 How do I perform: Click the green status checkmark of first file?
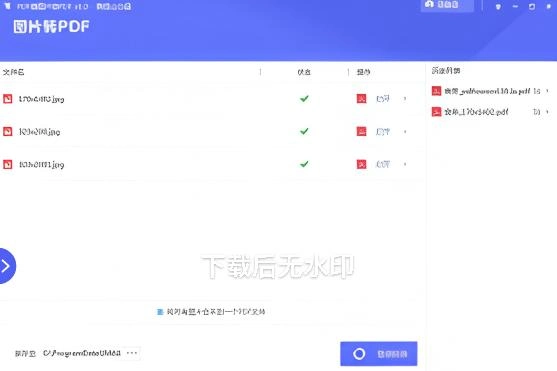(304, 98)
